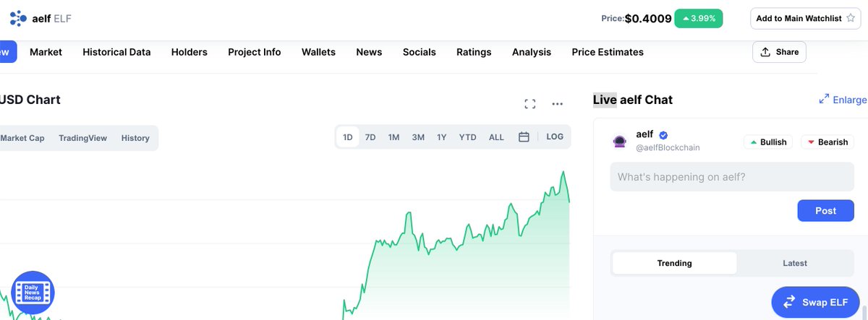Viewport: 868px width, 320px height.
Task: Open the News tab
Action: (x=369, y=52)
